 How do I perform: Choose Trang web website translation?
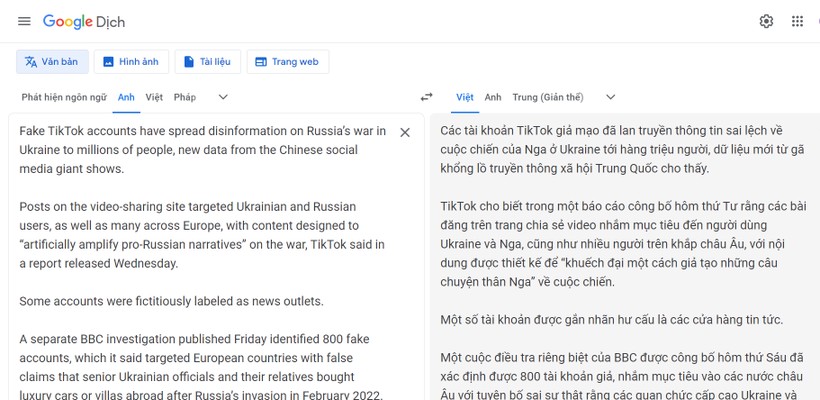287,62
